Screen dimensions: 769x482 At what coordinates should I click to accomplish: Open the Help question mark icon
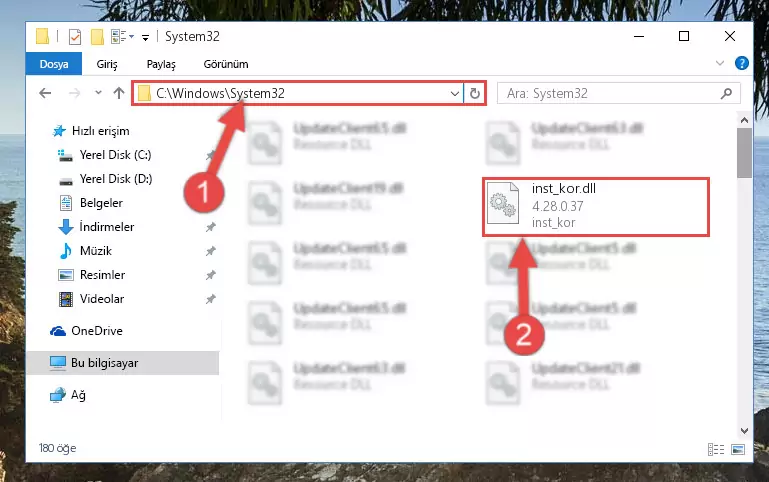742,63
